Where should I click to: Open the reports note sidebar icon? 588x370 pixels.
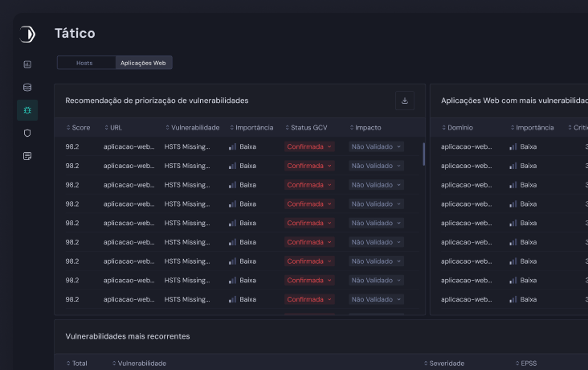tap(27, 156)
